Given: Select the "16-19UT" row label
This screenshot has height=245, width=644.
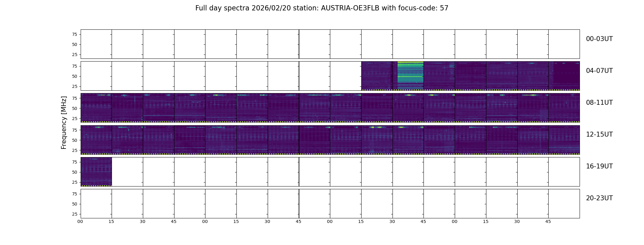Looking at the screenshot, I should click(599, 166).
